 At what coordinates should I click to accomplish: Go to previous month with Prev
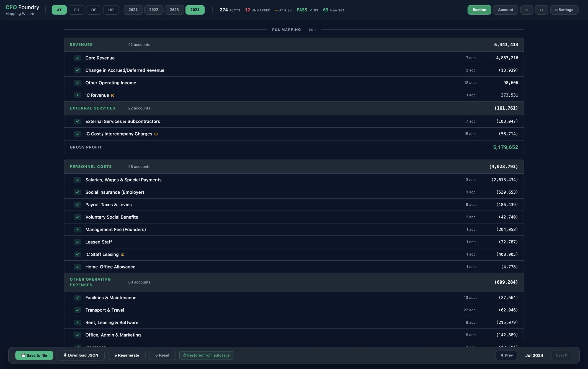tap(506, 355)
